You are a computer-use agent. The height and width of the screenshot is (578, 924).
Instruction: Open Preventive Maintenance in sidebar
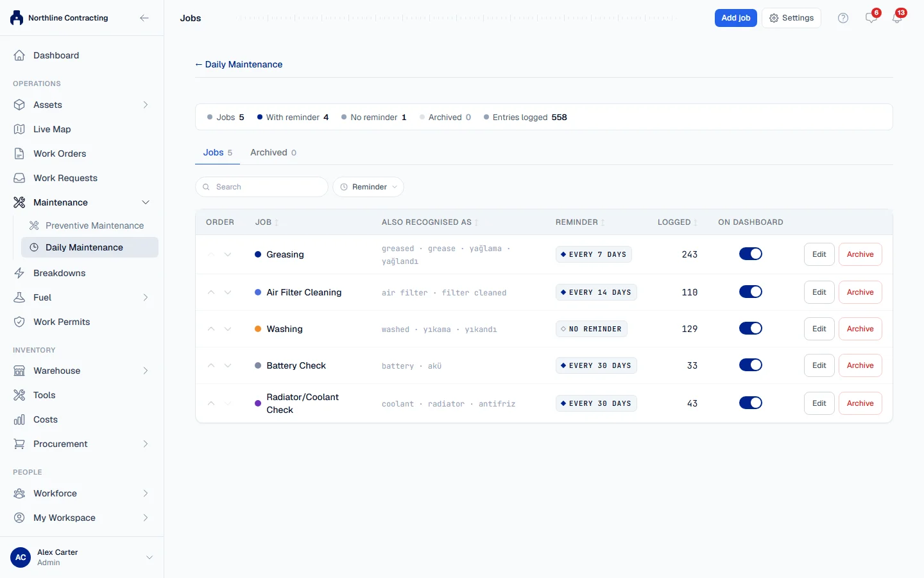pos(89,225)
